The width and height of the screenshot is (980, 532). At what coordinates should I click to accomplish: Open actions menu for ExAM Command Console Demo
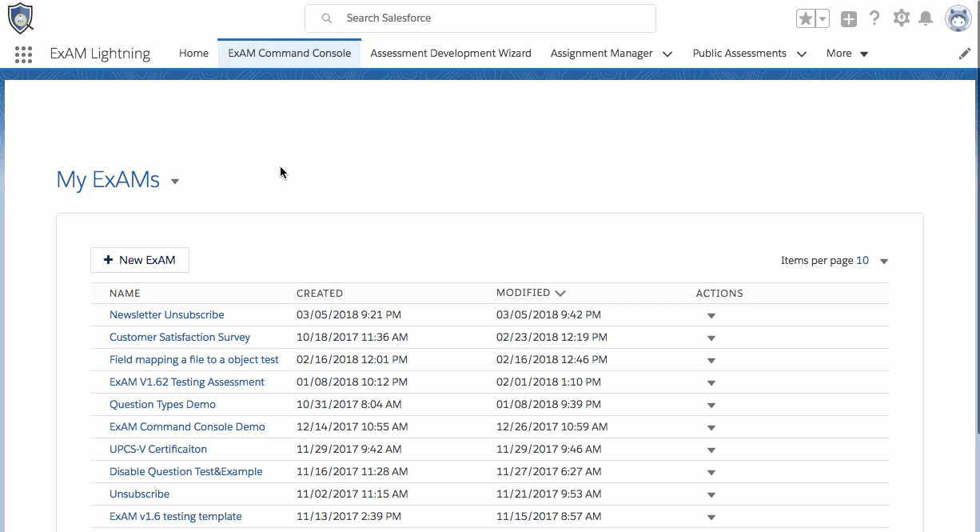tap(711, 428)
